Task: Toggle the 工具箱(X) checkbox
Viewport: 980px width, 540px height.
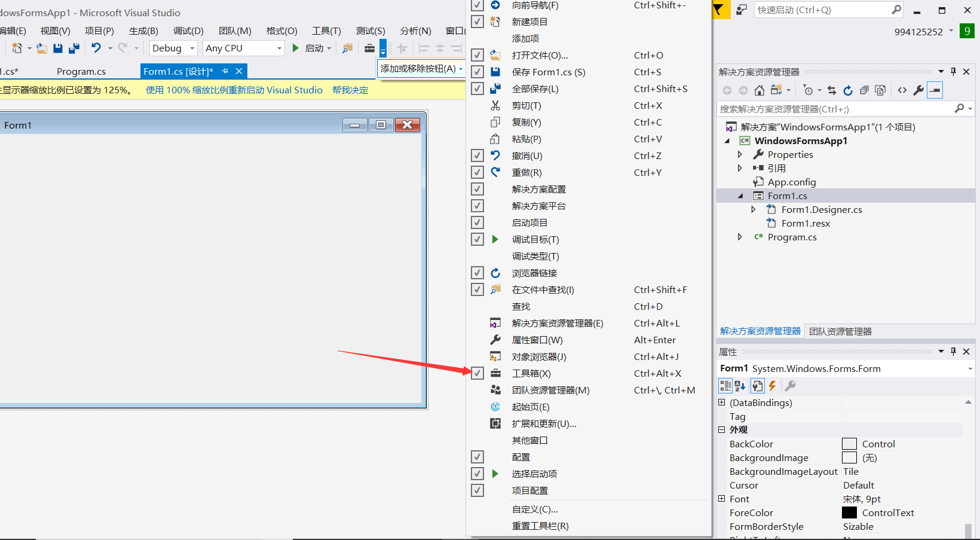Action: (477, 373)
